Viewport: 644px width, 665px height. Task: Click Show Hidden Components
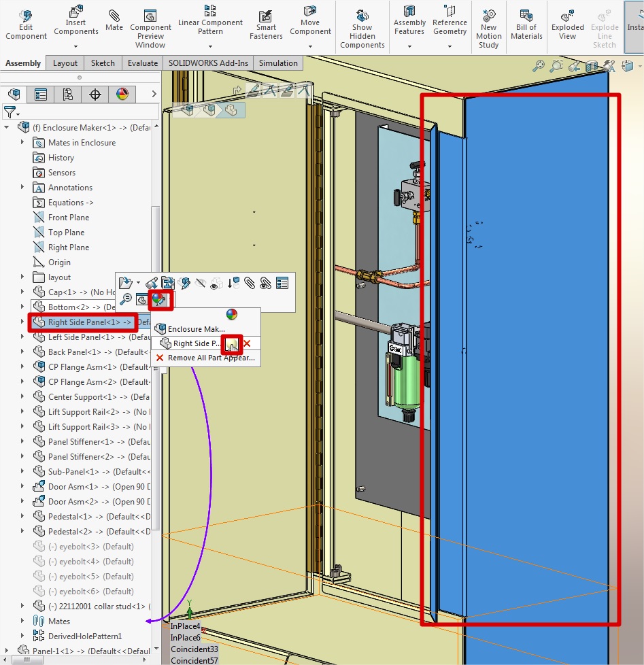tap(362, 27)
